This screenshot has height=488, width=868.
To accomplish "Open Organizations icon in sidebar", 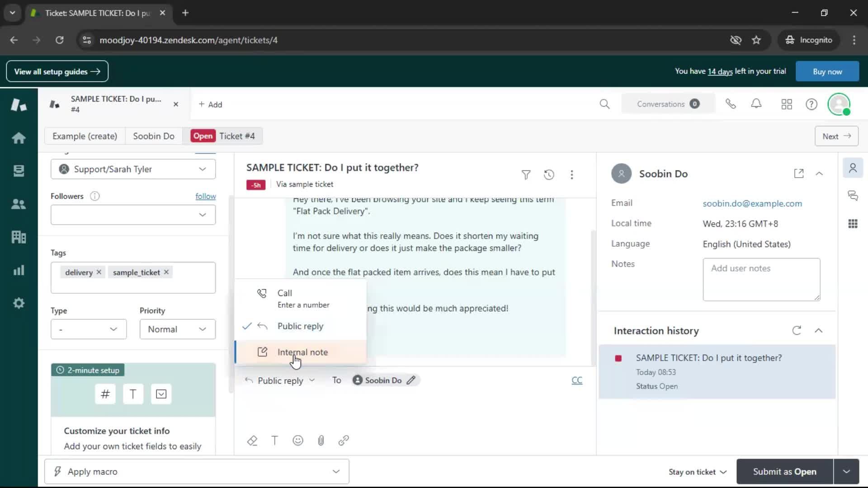I will (19, 237).
